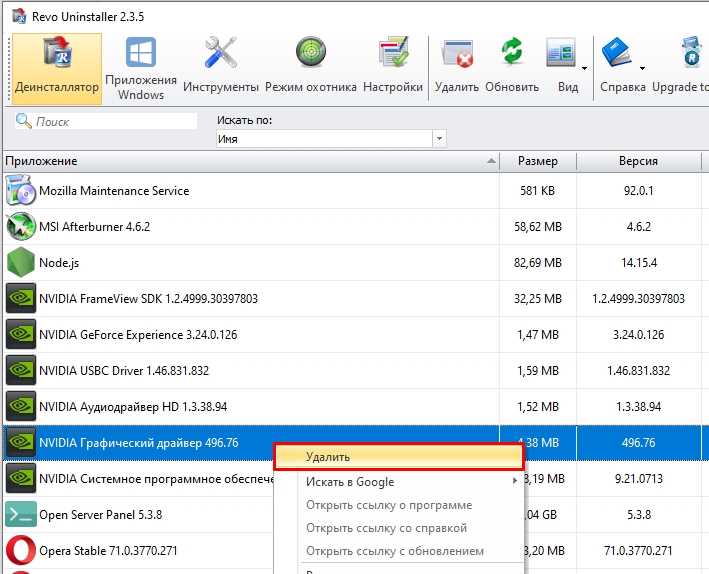
Task: Choose Искать в Google menu entry
Action: [399, 482]
